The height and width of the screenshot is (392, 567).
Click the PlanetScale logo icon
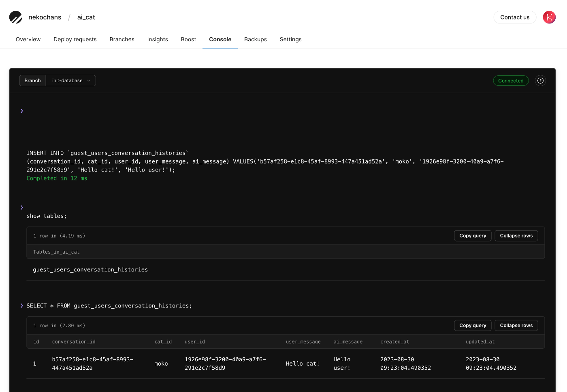[x=16, y=17]
